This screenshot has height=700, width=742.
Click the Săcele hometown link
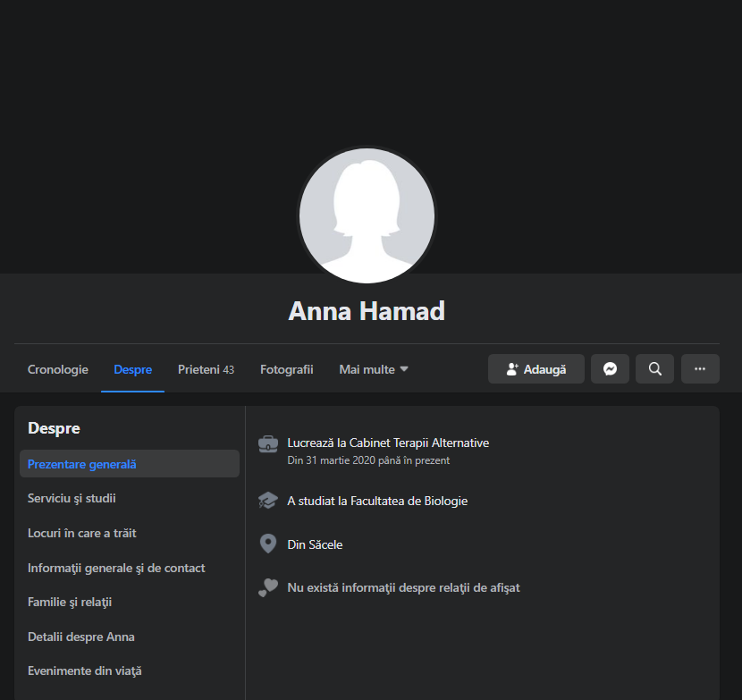pos(325,544)
